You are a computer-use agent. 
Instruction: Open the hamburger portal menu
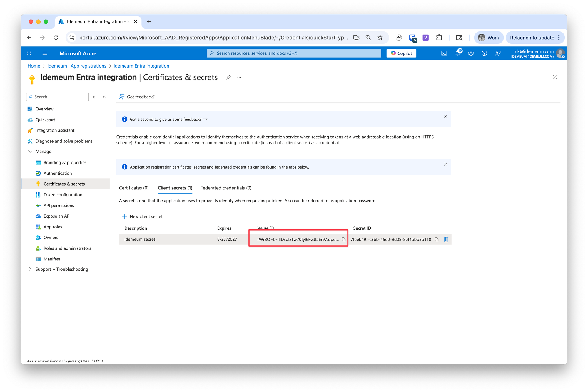(45, 53)
